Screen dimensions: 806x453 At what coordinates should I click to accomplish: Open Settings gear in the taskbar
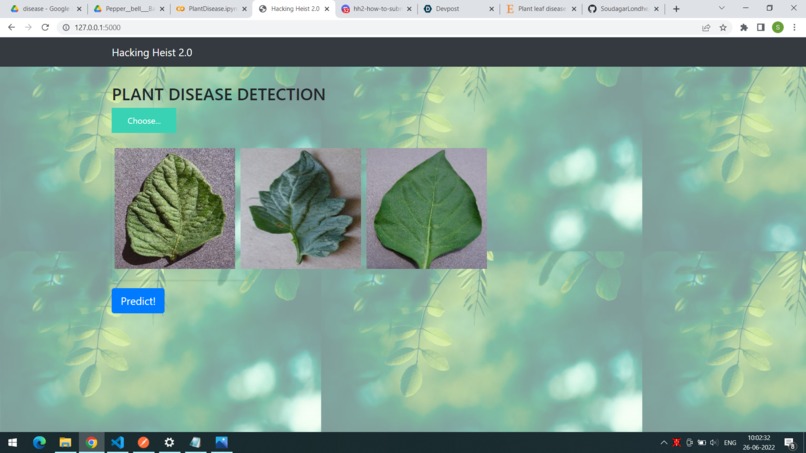coord(169,442)
